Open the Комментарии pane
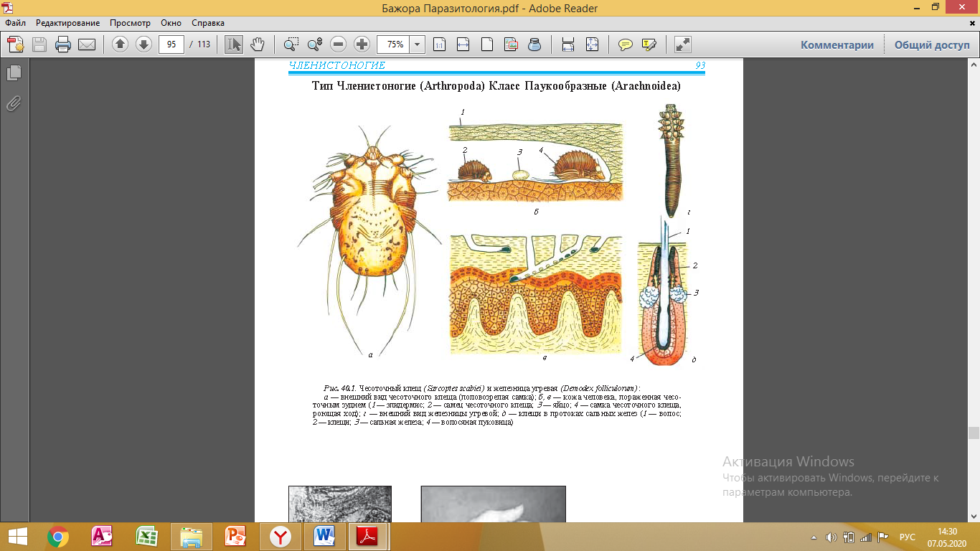The width and height of the screenshot is (980, 551). tap(837, 44)
